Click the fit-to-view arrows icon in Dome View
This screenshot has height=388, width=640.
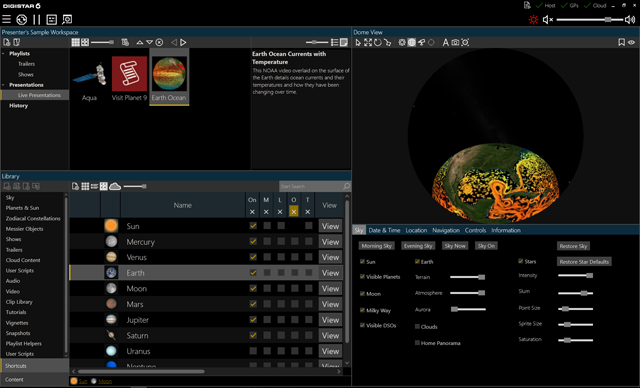pyautogui.click(x=368, y=42)
